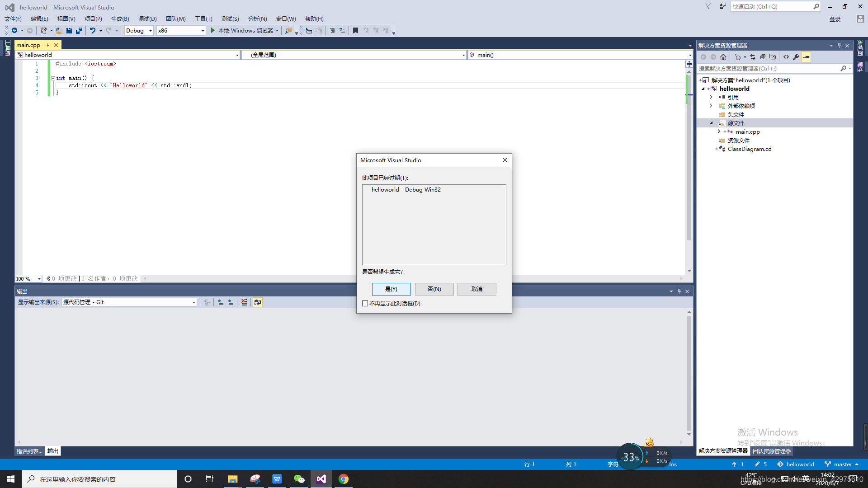
Task: Save current file with the disk icon
Action: click(69, 31)
